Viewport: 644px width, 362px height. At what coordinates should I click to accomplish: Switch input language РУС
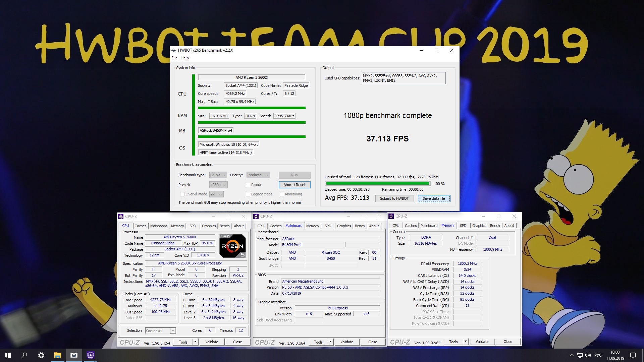coord(598,355)
